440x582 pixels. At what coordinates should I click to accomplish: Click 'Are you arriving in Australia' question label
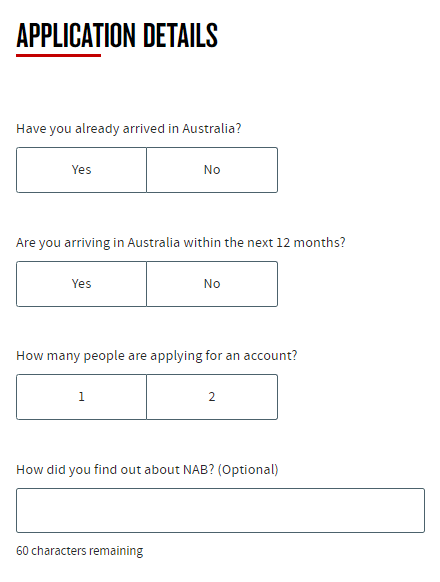(180, 243)
